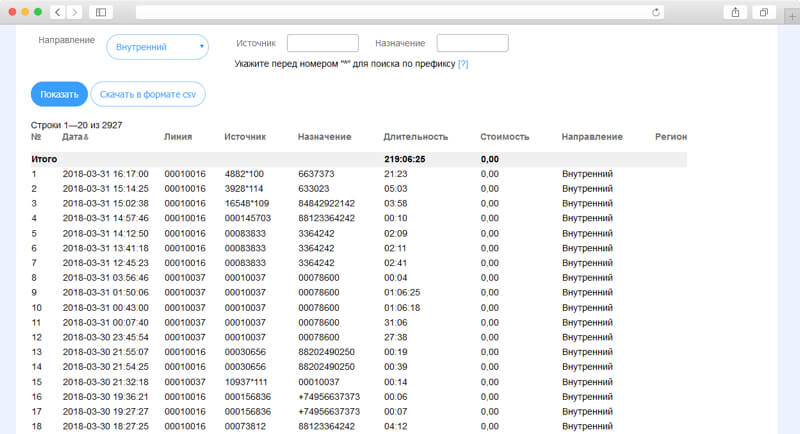800x434 pixels.
Task: Click the Стоимость column header
Action: point(505,137)
